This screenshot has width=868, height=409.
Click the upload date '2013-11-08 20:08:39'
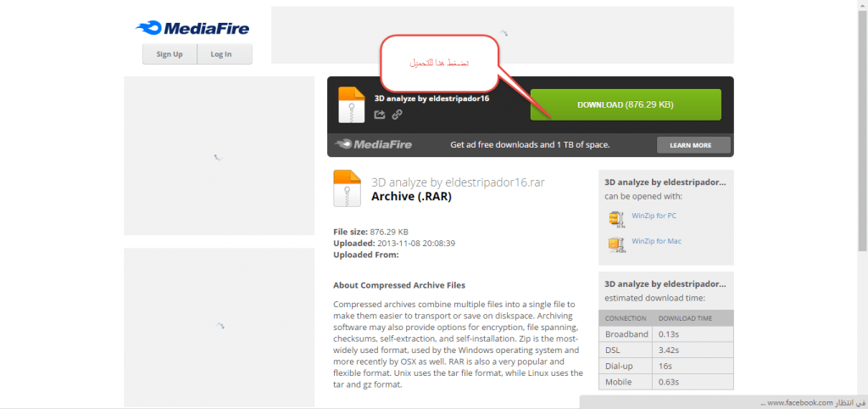tap(416, 244)
